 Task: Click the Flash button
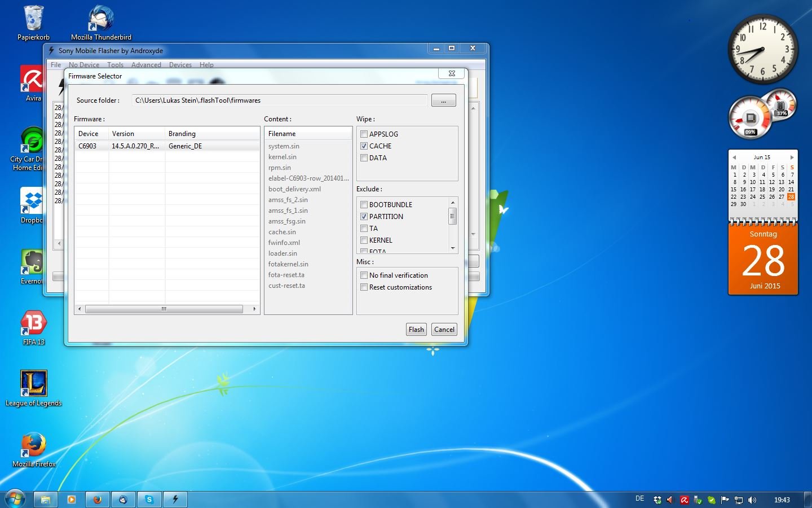[x=416, y=330]
